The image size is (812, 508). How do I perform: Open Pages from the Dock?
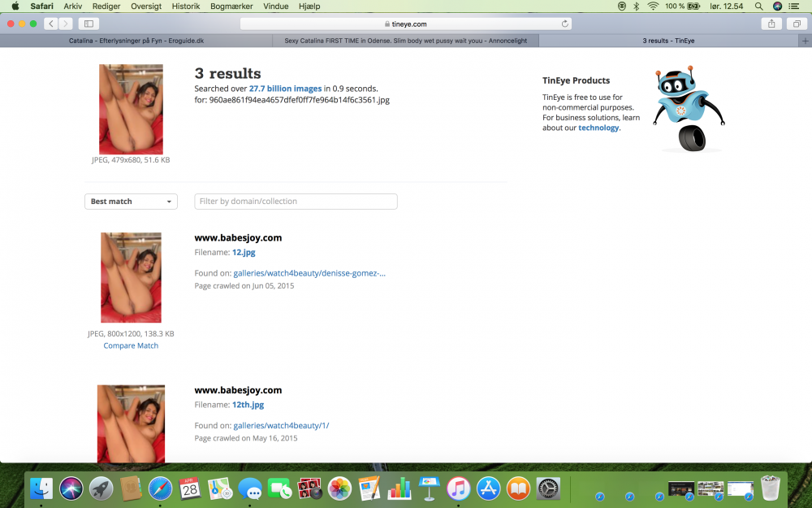(x=369, y=488)
